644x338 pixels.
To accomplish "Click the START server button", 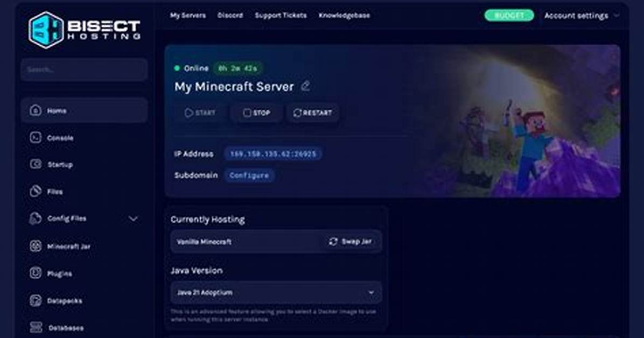I will click(x=200, y=112).
